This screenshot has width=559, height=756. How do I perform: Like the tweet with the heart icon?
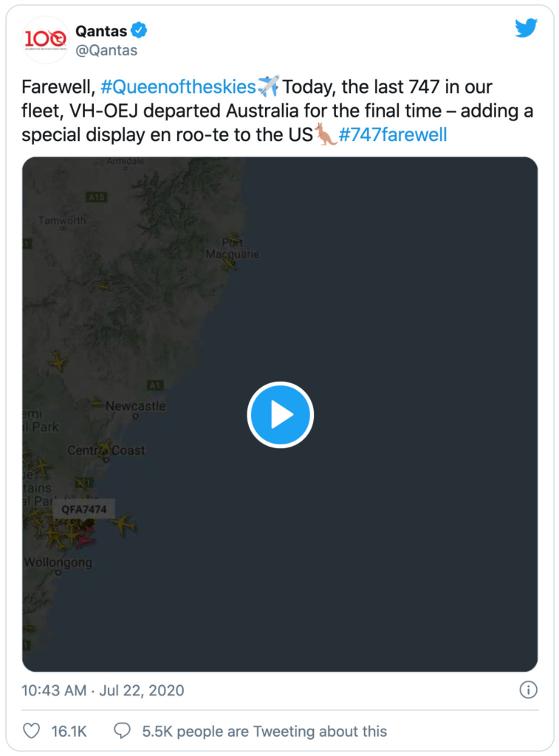point(32,731)
